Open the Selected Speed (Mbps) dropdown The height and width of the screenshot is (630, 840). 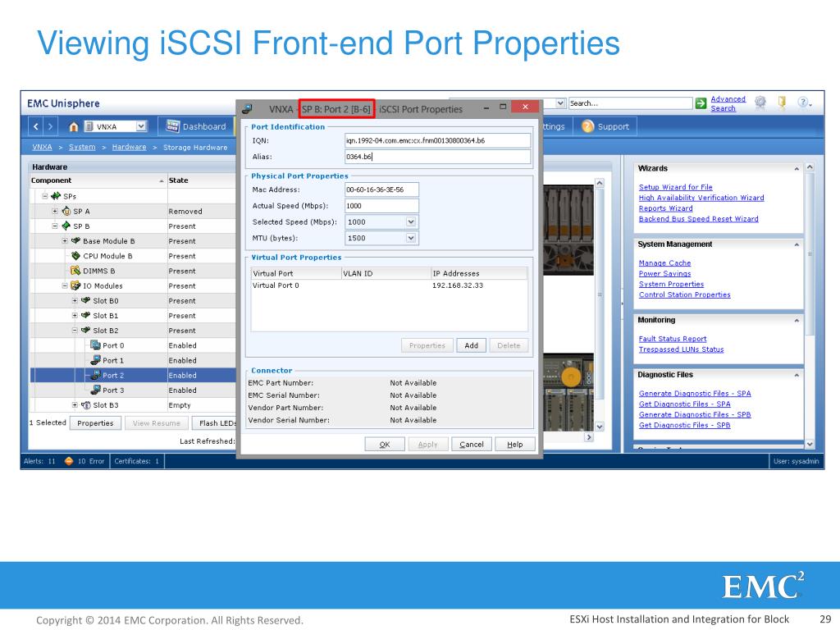[x=411, y=221]
